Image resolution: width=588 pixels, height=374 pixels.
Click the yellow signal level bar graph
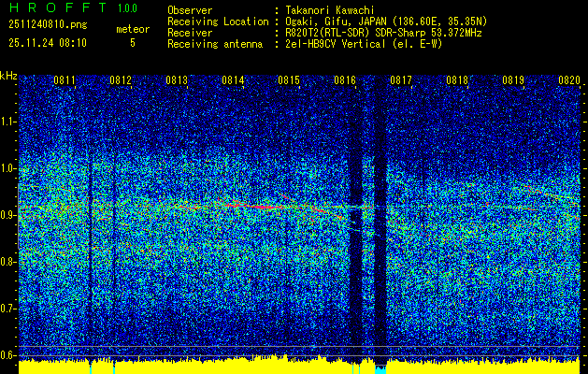tap(299, 367)
